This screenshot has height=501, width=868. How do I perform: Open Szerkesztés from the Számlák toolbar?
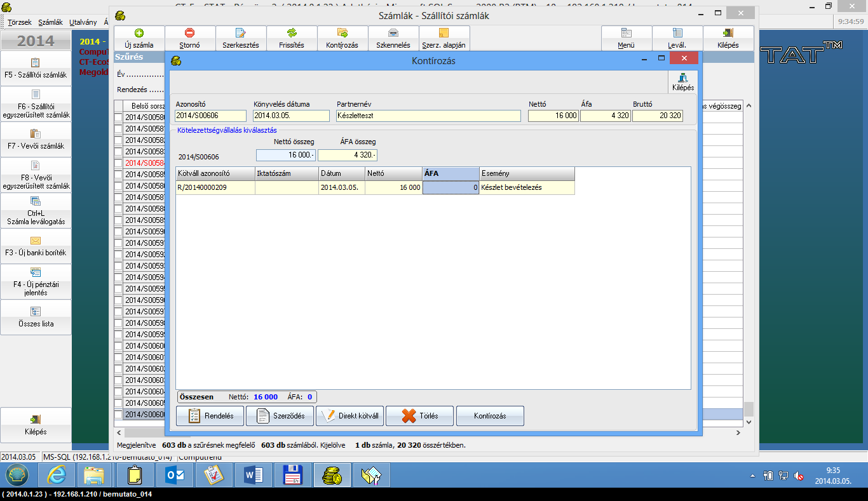[x=241, y=38]
